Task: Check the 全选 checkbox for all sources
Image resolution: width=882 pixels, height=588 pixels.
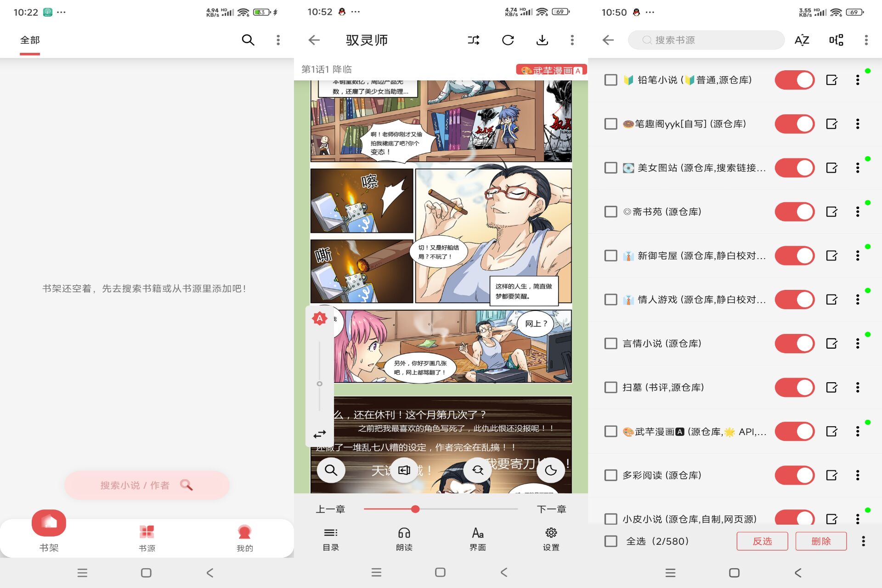Action: 610,541
